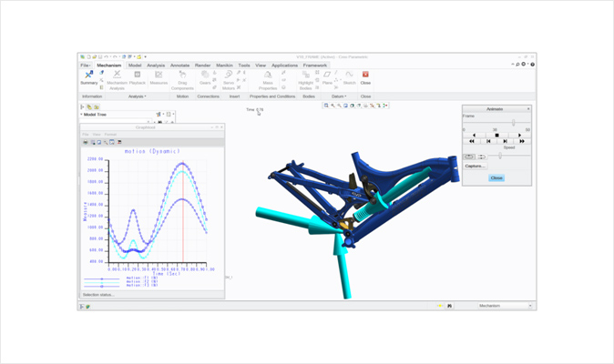Open Graphtool Format menu
Screen dimensions: 614x364
click(110, 135)
